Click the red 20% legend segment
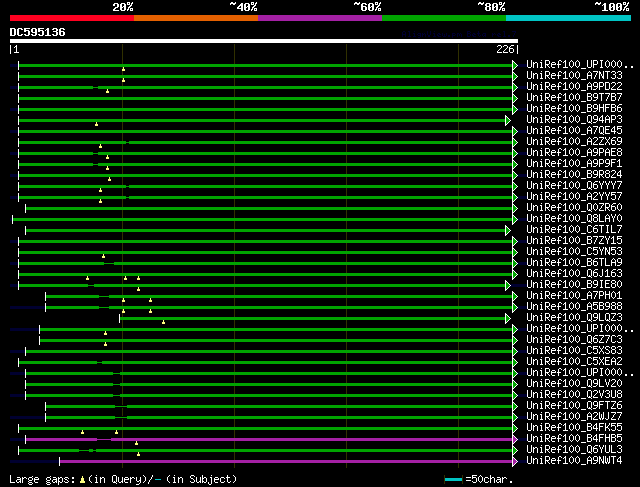Screen dimensions: 640x487 [72, 18]
